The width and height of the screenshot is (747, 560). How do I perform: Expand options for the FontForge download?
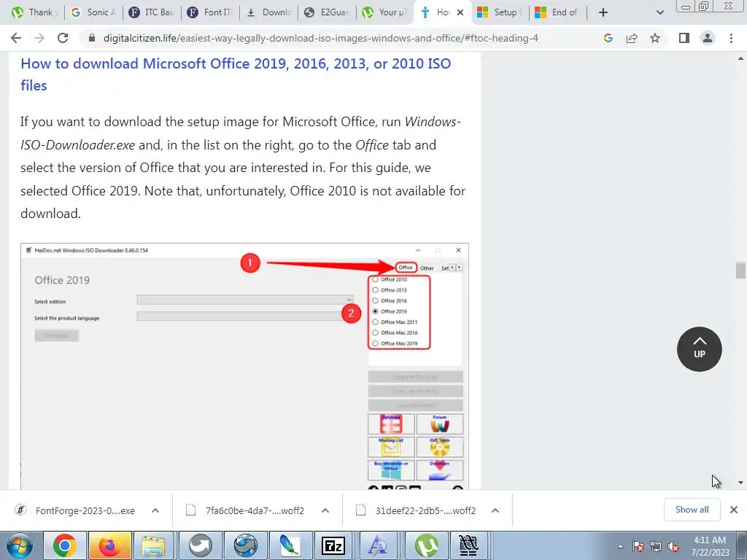point(155,510)
